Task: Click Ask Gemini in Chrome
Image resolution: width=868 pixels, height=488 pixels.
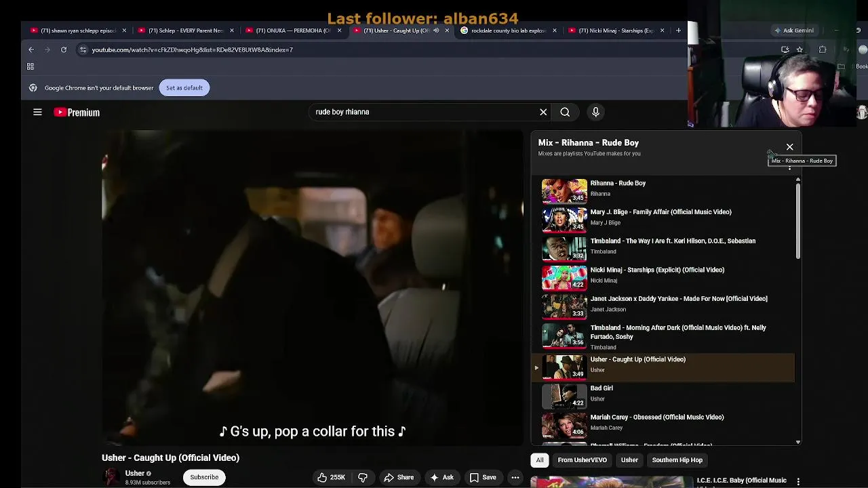Action: tap(794, 30)
